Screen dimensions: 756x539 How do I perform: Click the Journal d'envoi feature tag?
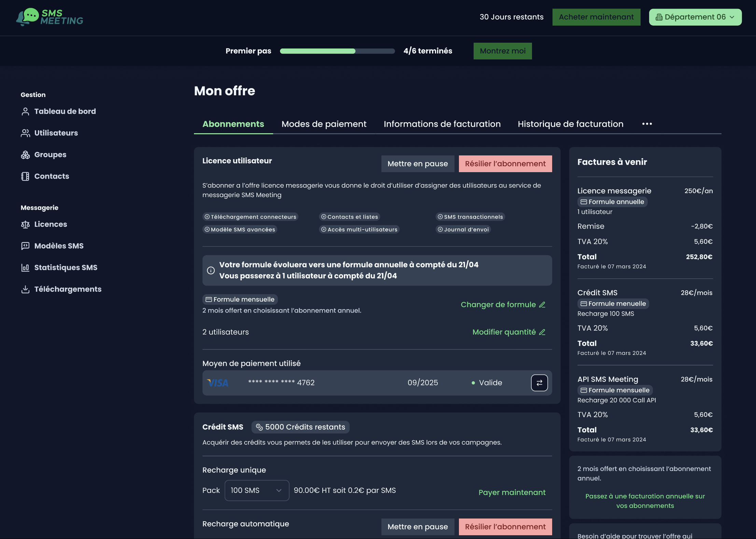(463, 230)
